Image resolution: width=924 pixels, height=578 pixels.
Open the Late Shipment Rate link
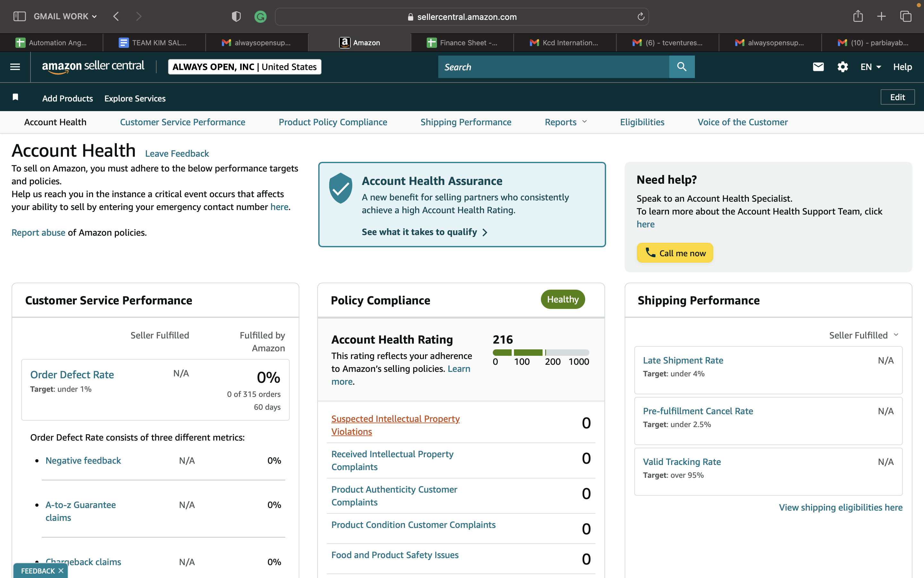tap(683, 360)
